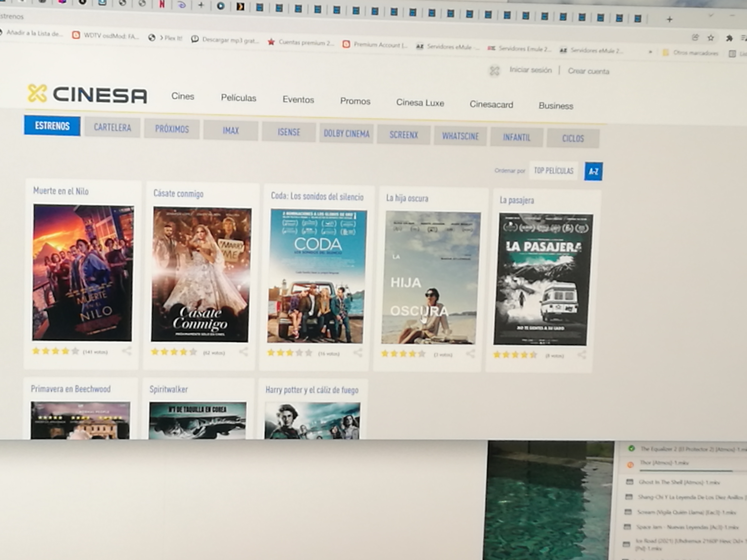Open the Cuentas premium bookmark
This screenshot has height=560, width=747.
coord(301,43)
